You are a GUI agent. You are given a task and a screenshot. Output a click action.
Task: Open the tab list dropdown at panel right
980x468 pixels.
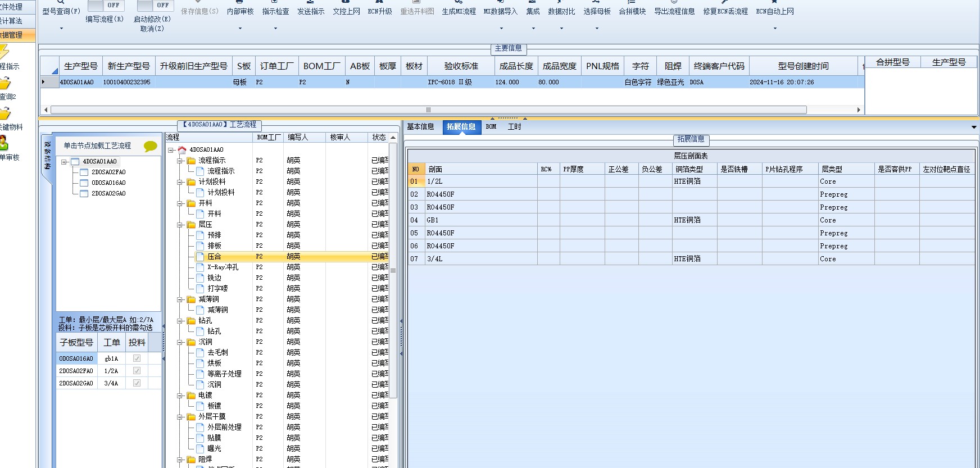pyautogui.click(x=974, y=127)
